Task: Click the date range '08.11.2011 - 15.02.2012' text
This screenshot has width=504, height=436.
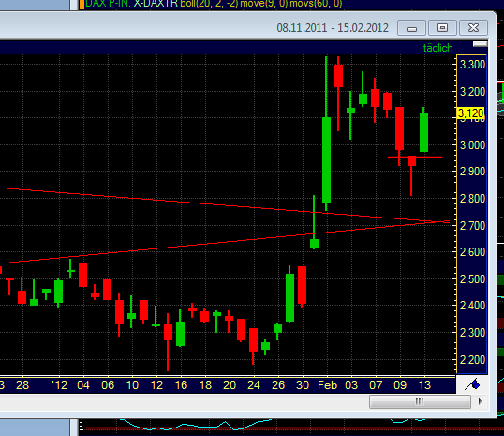Action: point(333,28)
